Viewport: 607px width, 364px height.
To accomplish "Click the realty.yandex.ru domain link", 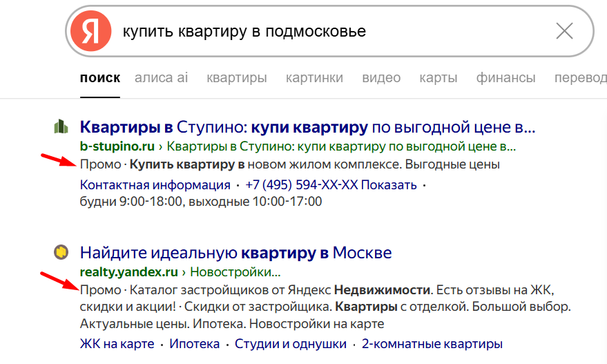I will [x=129, y=272].
